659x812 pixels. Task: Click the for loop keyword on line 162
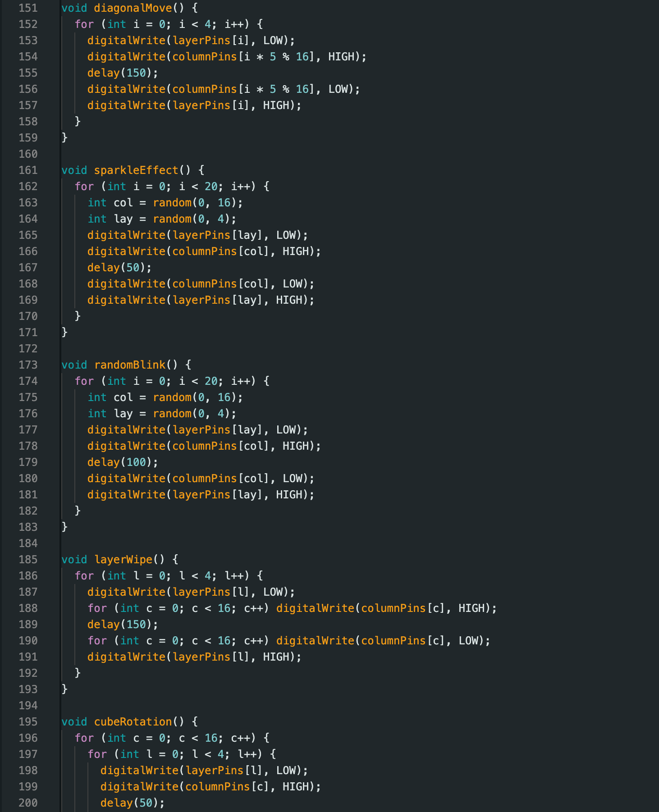coord(84,187)
